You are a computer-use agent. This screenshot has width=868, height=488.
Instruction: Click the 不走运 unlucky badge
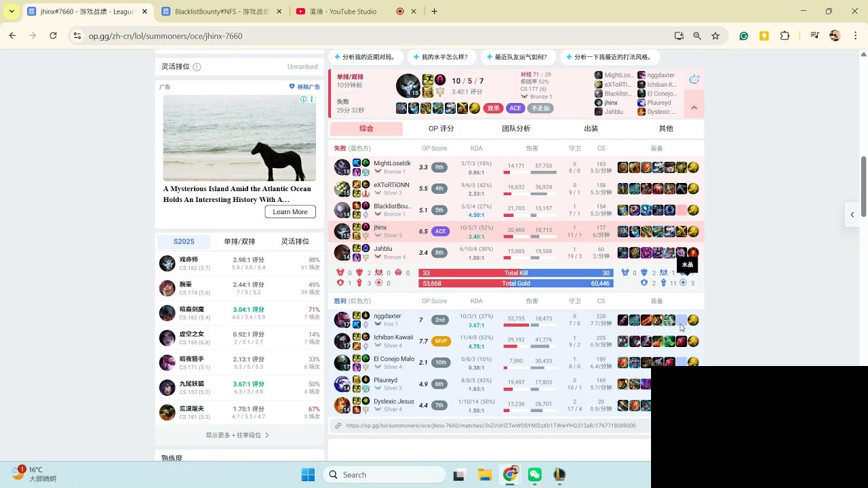point(540,108)
